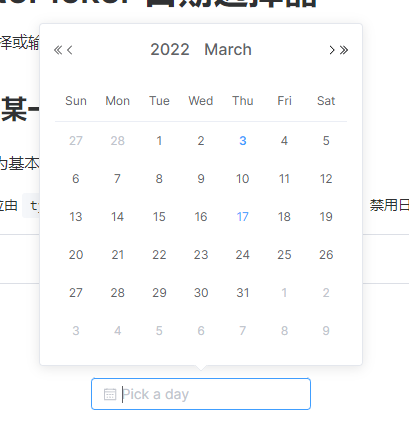Go to previous month arrow

pyautogui.click(x=70, y=50)
